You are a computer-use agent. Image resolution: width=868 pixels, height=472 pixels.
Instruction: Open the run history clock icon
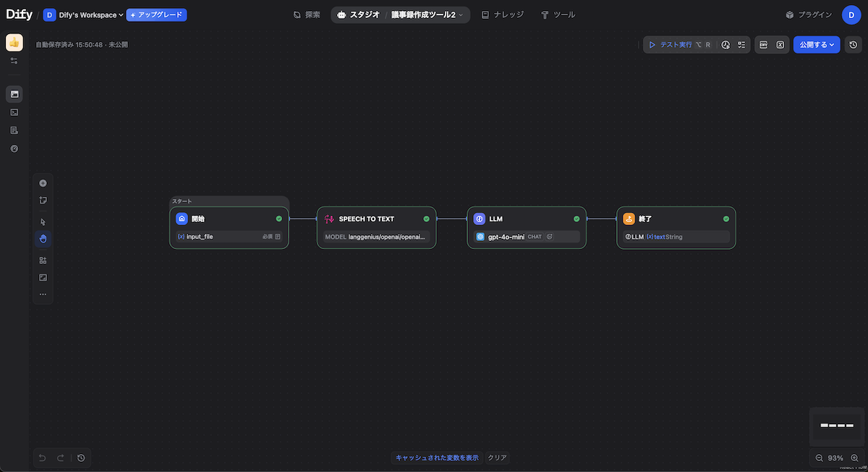726,45
